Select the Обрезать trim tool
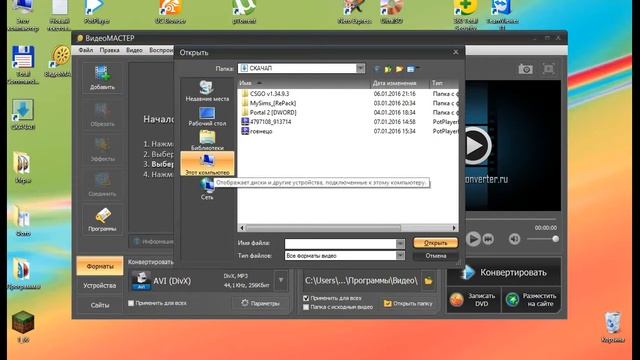The image size is (640, 360). coord(102,114)
